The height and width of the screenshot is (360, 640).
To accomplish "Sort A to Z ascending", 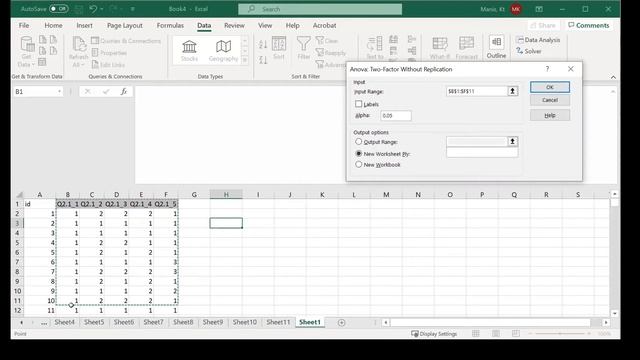I will click(x=263, y=44).
